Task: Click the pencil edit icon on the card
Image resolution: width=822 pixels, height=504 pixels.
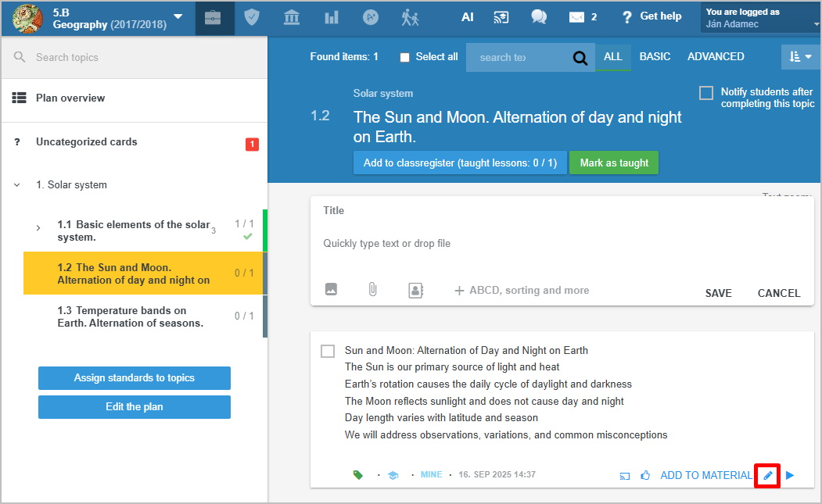Action: pos(767,475)
